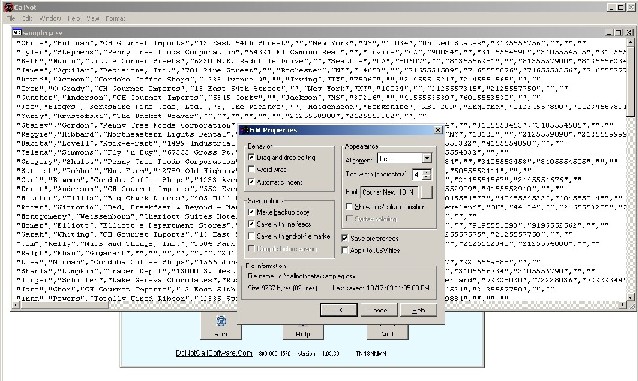Open the Format menu
638x381 pixels.
click(115, 18)
